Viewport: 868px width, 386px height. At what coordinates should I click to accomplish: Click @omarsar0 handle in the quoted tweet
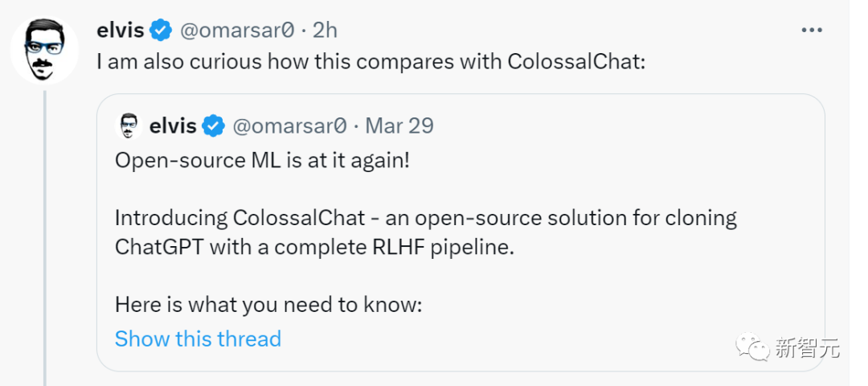tap(290, 126)
